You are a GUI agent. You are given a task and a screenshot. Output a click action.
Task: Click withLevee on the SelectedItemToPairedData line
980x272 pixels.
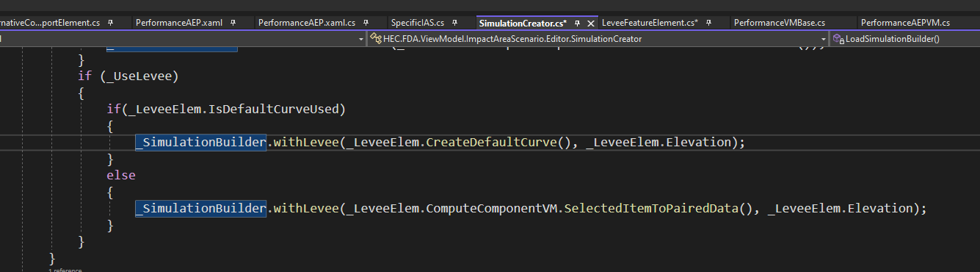pyautogui.click(x=306, y=209)
